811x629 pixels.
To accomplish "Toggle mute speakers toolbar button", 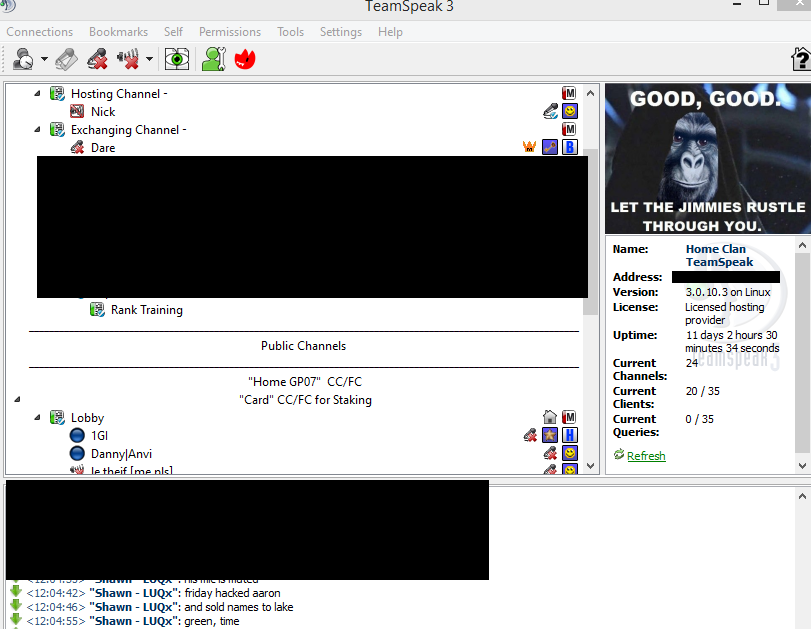I will pyautogui.click(x=128, y=59).
